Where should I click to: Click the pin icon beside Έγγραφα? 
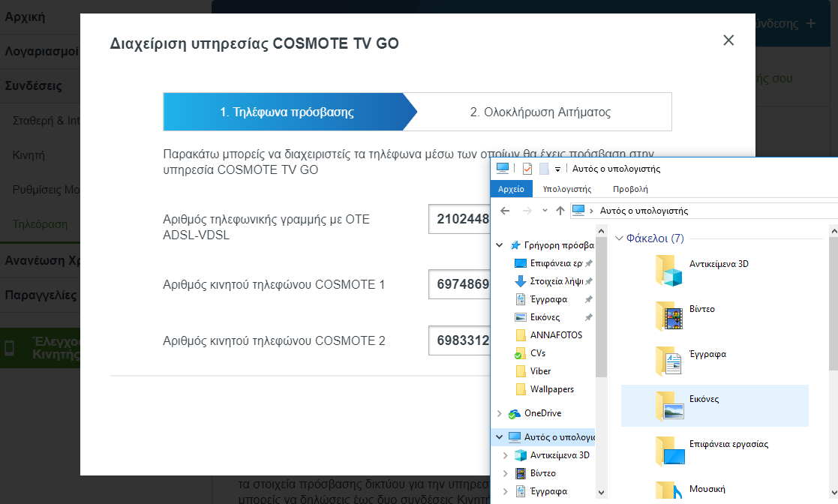click(x=588, y=299)
